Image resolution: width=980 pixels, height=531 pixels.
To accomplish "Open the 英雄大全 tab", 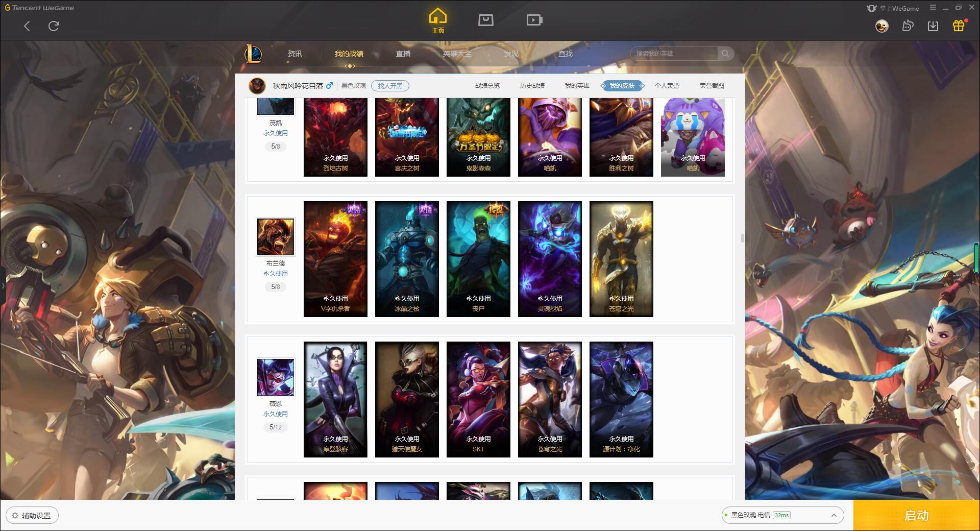I will [457, 54].
